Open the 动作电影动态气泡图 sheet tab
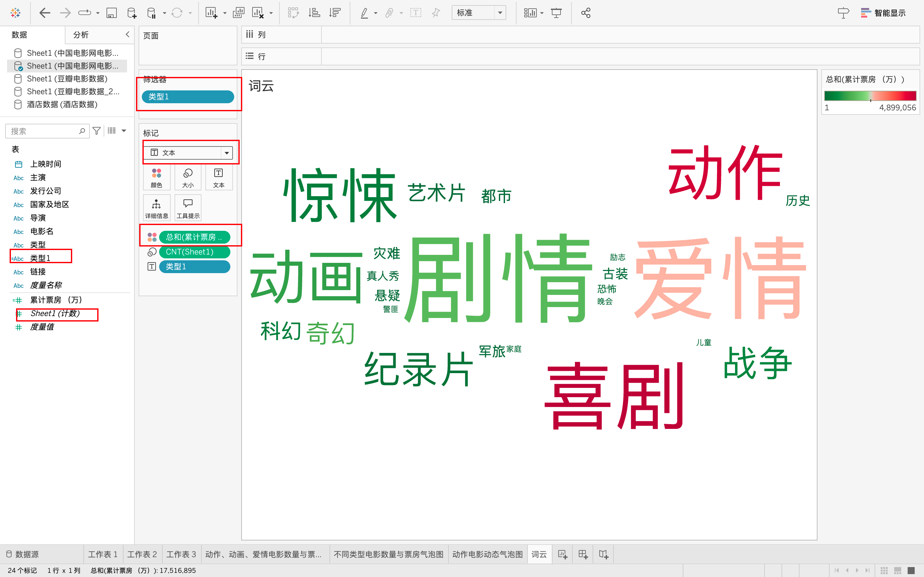The image size is (924, 577). [487, 554]
